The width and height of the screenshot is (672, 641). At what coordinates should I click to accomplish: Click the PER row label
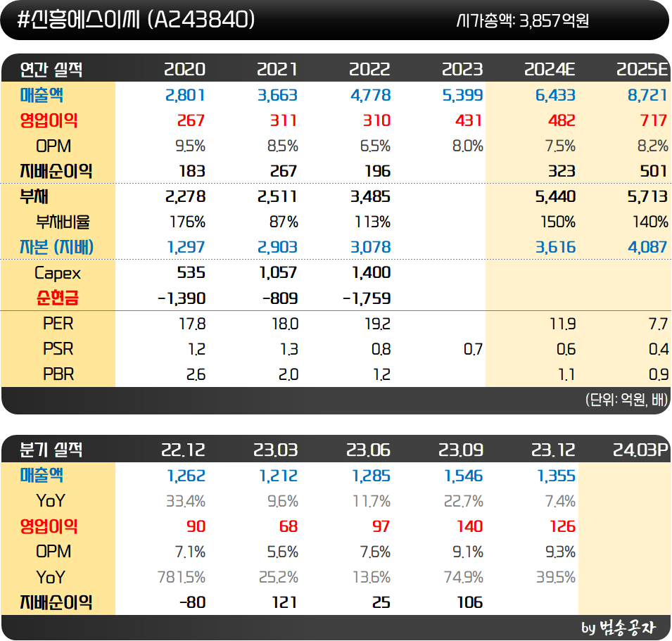click(58, 324)
